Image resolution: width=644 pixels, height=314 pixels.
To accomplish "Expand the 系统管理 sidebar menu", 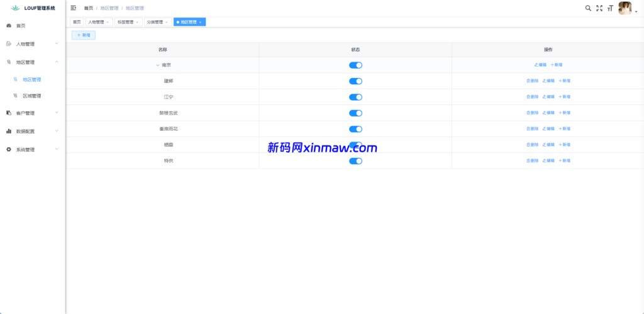I will click(x=57, y=149).
